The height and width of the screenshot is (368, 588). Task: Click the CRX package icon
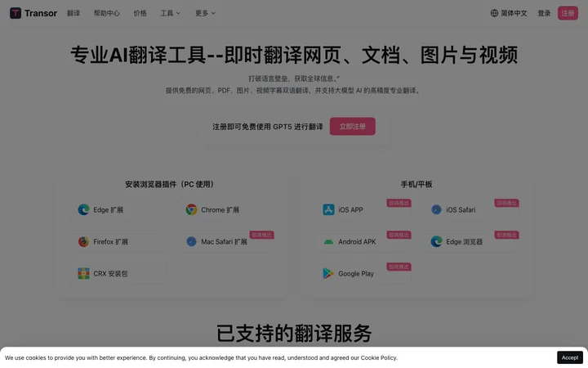click(83, 273)
